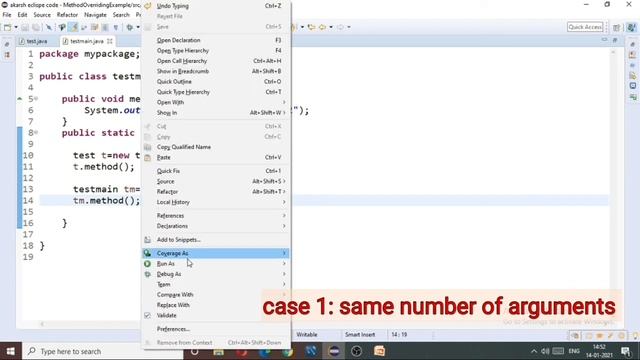Click the gear-shaped Debug toolbar icon
640x360 pixels.
[x=130, y=27]
